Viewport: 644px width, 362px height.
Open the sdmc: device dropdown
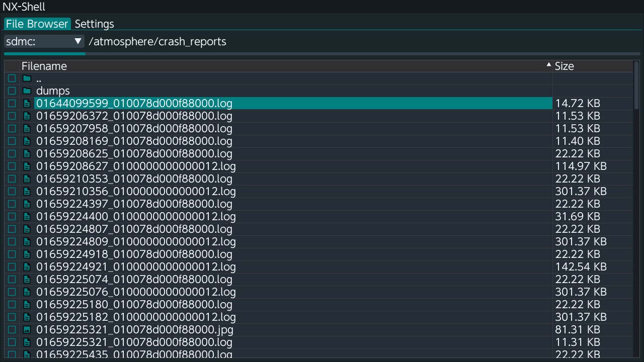(44, 41)
